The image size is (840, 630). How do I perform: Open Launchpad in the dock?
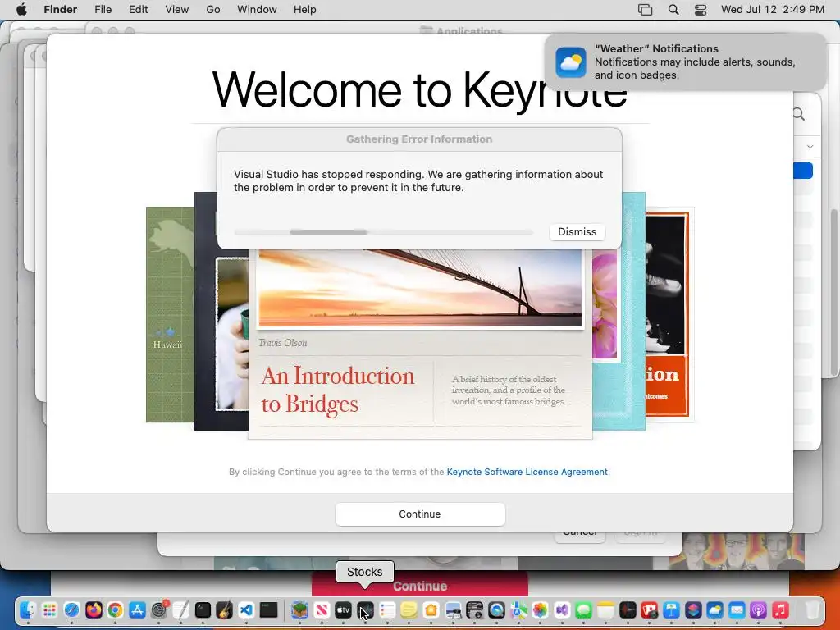click(x=49, y=609)
